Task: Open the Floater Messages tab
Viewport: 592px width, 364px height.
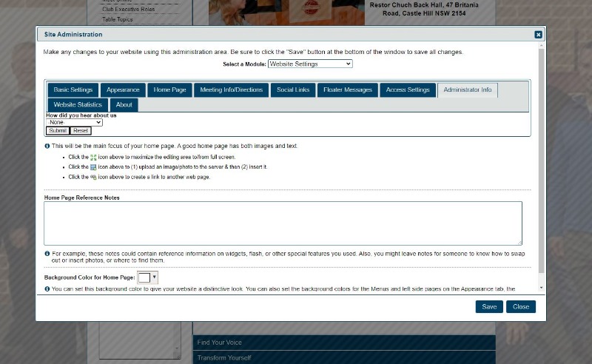Action: [x=348, y=90]
